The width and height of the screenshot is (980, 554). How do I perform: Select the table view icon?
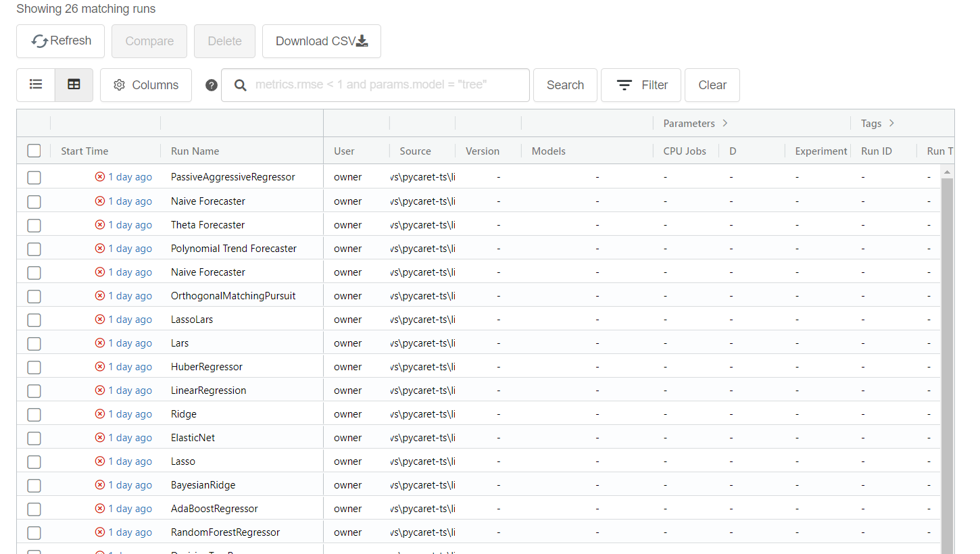pyautogui.click(x=74, y=84)
